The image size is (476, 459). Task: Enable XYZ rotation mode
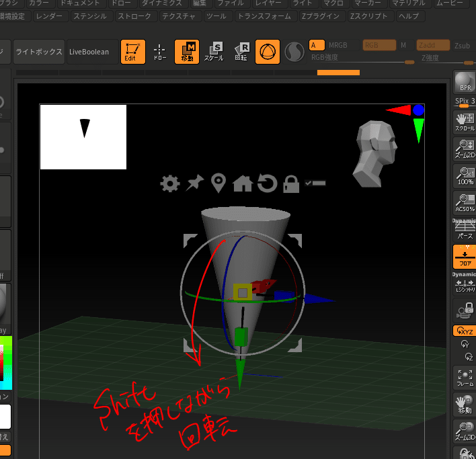[465, 331]
